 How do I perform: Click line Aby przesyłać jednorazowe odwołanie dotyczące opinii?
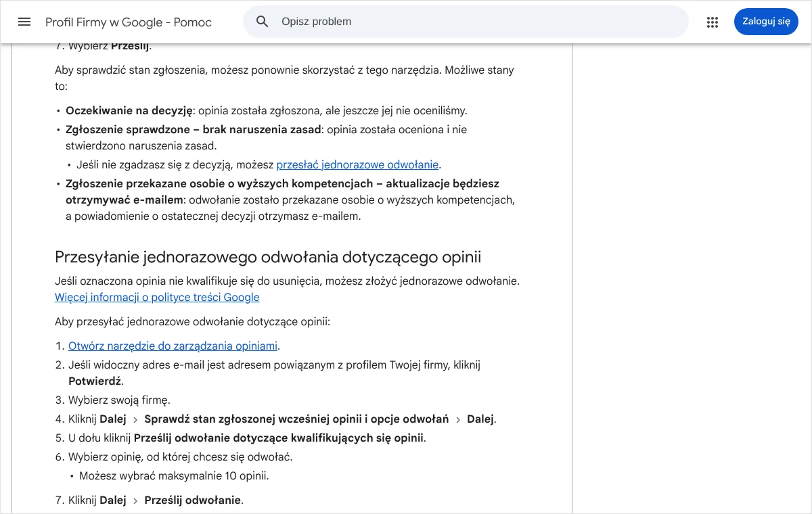coord(192,321)
